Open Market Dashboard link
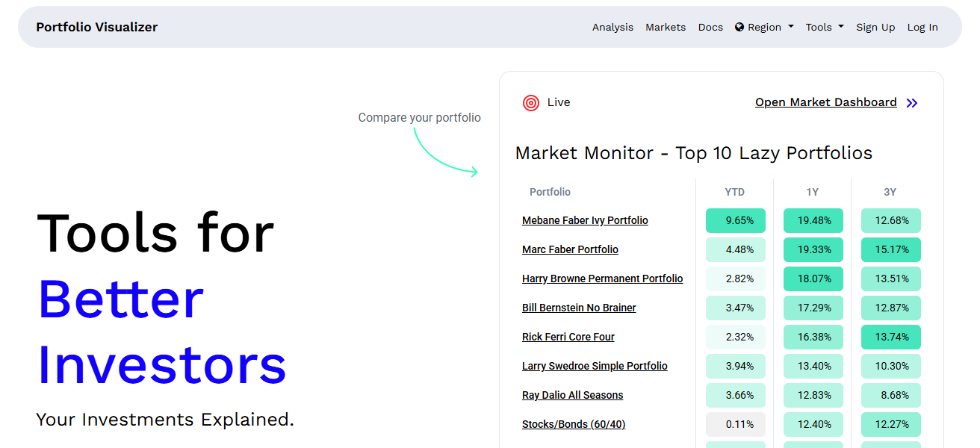The image size is (980, 448). point(825,102)
